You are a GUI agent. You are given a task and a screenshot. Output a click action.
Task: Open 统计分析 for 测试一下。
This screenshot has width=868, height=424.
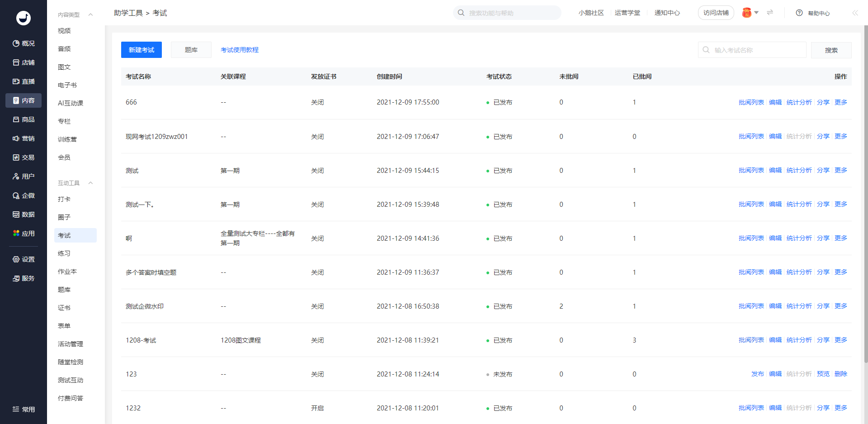click(x=799, y=204)
